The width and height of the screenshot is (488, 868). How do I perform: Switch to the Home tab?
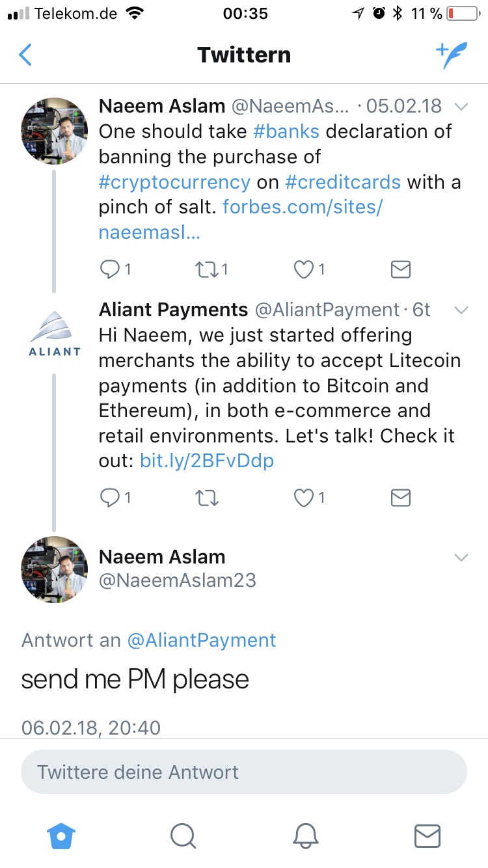coord(61,837)
